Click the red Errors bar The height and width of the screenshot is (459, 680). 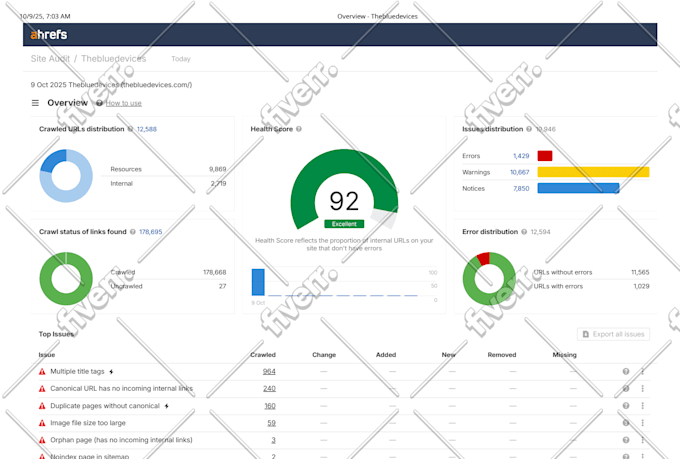coord(545,156)
